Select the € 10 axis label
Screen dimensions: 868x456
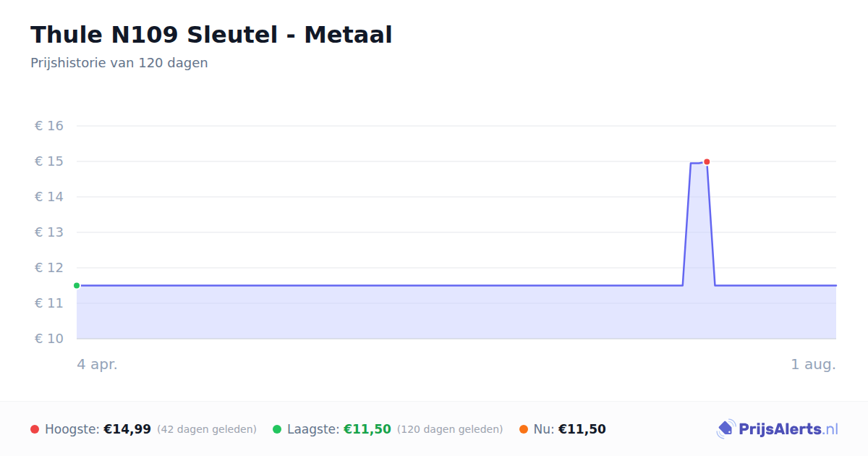click(x=49, y=339)
